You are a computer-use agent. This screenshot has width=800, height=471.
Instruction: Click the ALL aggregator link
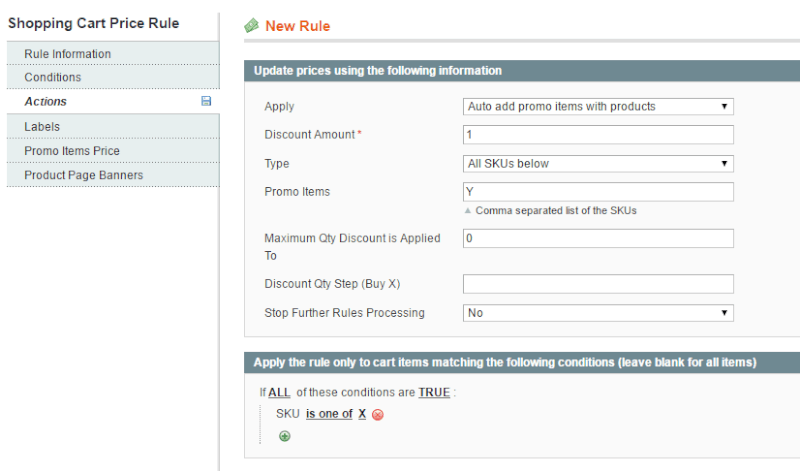[279, 392]
